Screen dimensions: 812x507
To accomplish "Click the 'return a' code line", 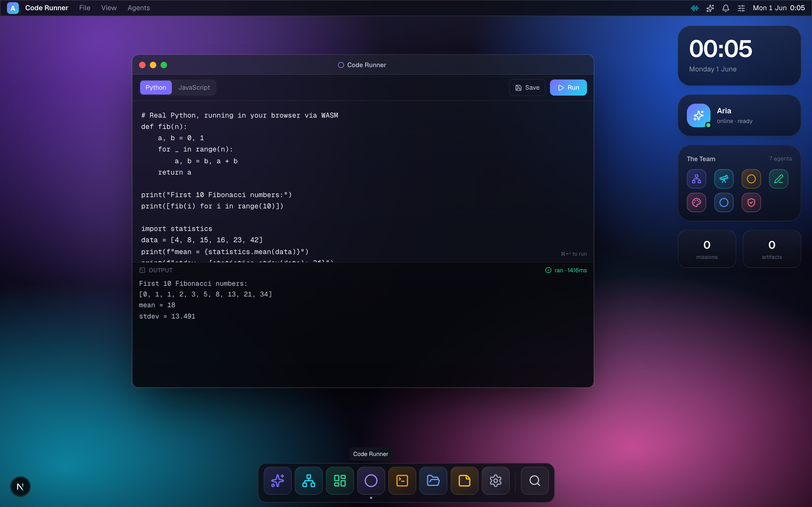I will pyautogui.click(x=175, y=172).
